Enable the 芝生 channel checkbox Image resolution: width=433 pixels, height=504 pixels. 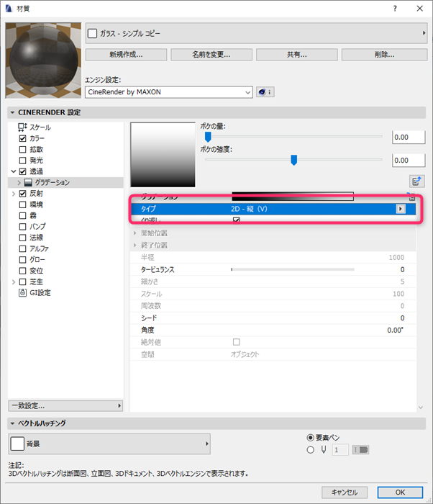(x=22, y=282)
